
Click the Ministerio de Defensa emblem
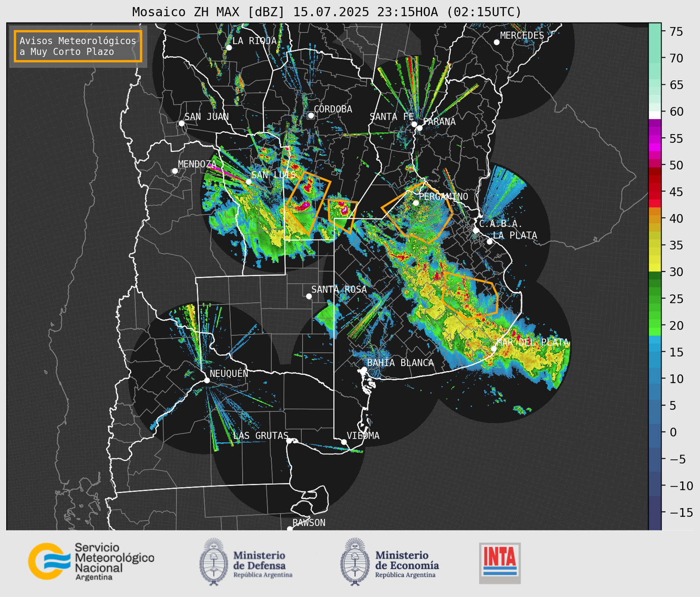[214, 562]
